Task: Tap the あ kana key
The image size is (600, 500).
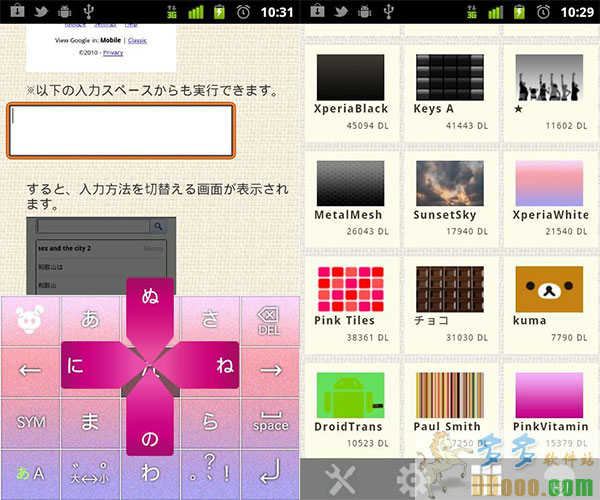Action: (90, 319)
